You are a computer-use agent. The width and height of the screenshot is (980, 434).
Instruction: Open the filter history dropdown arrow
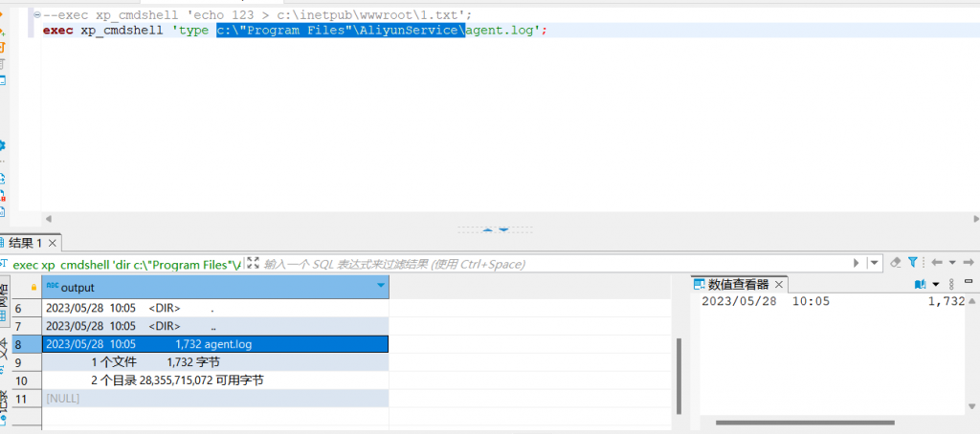pos(875,263)
